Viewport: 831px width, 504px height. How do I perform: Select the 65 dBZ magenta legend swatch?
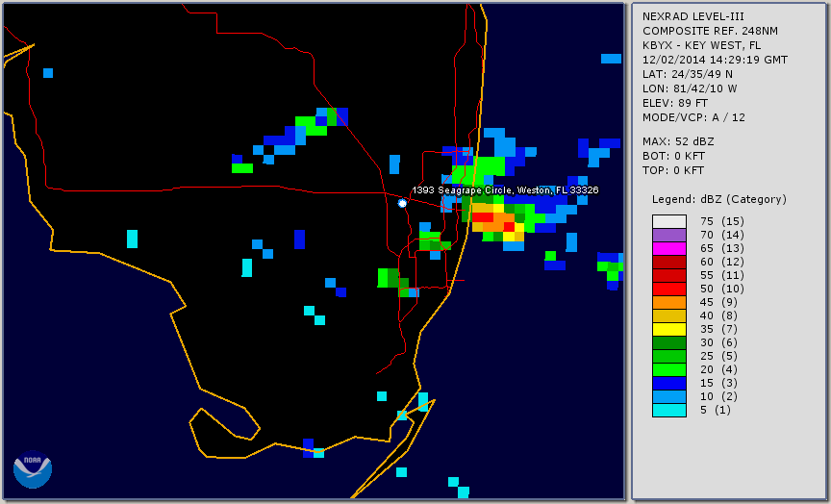(669, 248)
